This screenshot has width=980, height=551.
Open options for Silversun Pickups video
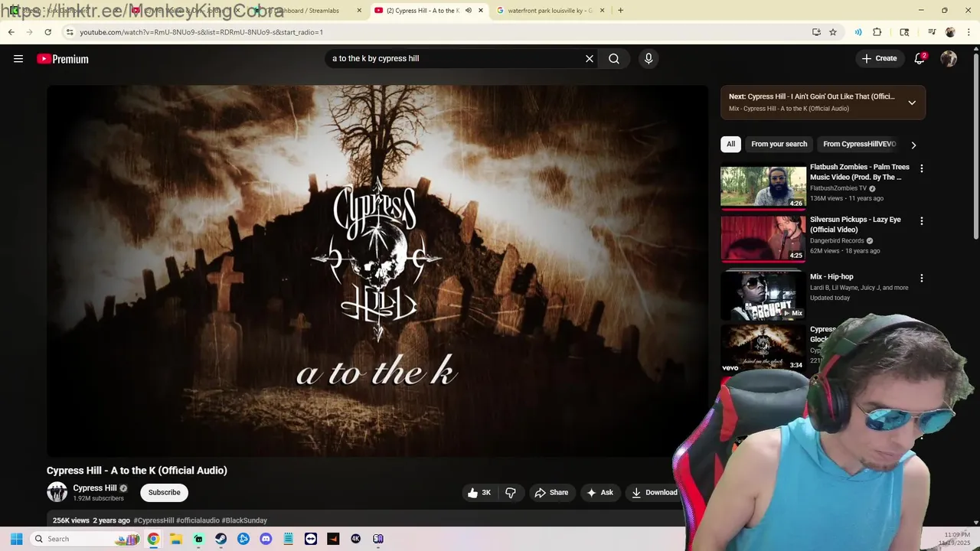tap(921, 221)
